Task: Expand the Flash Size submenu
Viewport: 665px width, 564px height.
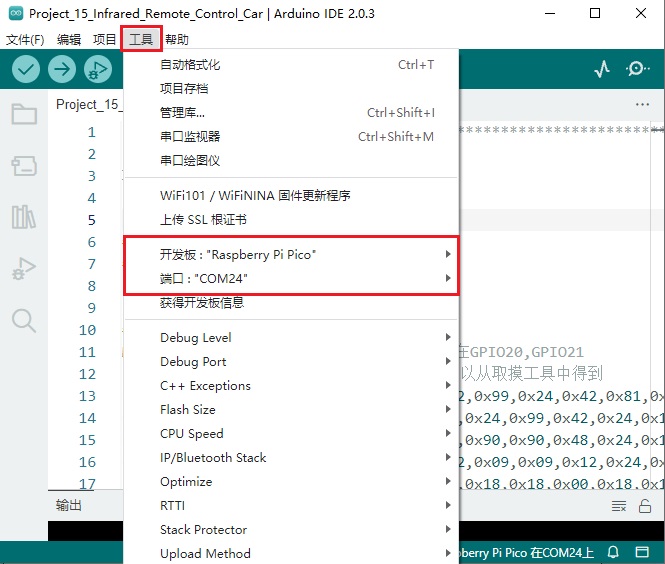Action: 291,410
